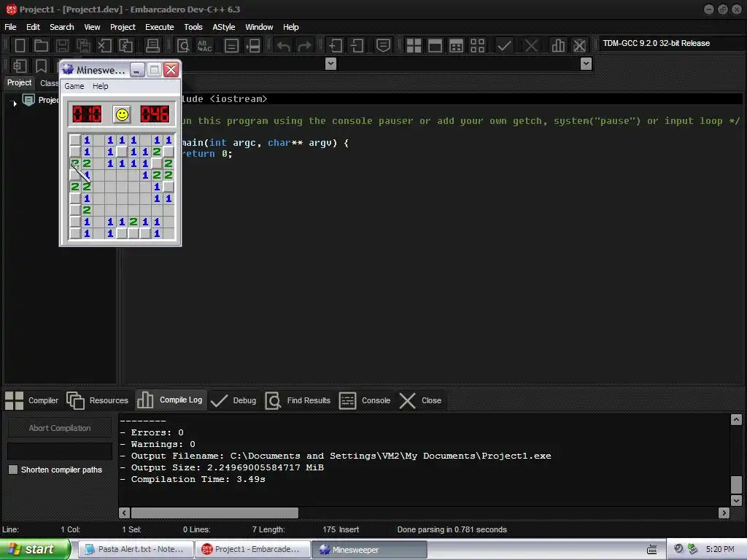Click the Minesweeper mine counter display

pyautogui.click(x=87, y=114)
